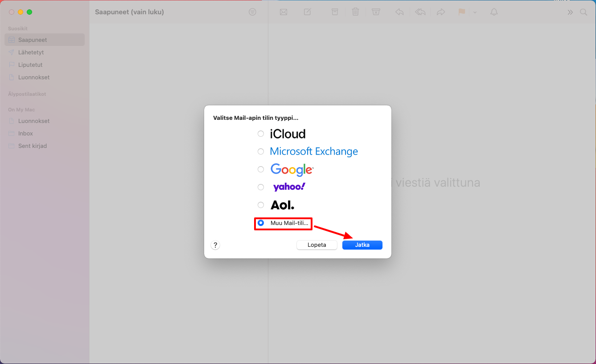The image size is (596, 364).
Task: Open the Lähetetyt mailbox in sidebar
Action: coord(31,52)
